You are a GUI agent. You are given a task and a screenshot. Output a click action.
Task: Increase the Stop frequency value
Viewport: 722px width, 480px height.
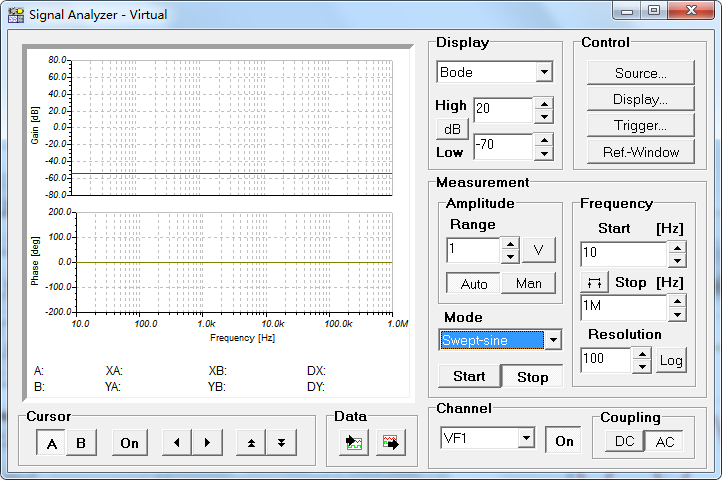tap(677, 302)
